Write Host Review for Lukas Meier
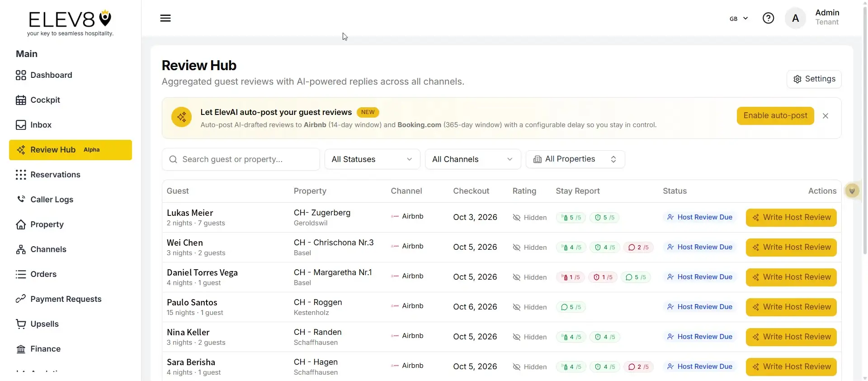The image size is (868, 381). click(x=791, y=218)
